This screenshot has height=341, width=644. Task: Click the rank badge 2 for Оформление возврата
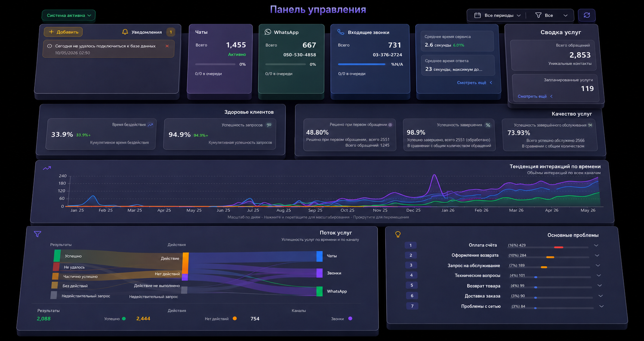pyautogui.click(x=411, y=255)
